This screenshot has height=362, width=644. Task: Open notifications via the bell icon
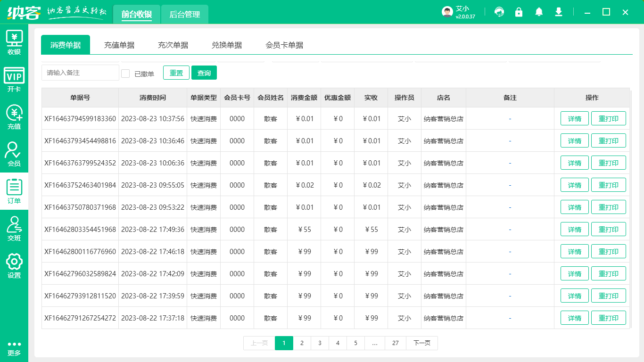(538, 12)
